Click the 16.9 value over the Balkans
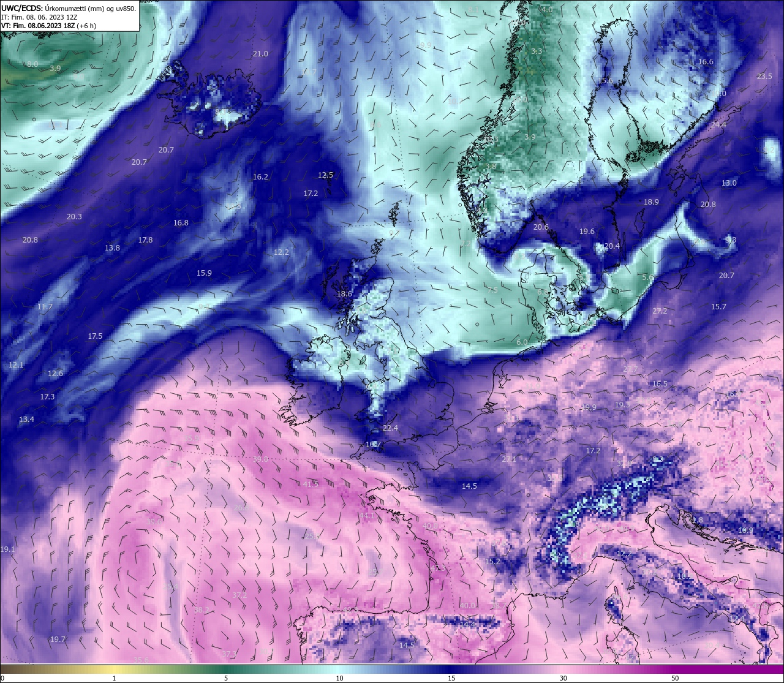The width and height of the screenshot is (784, 683). [x=745, y=530]
